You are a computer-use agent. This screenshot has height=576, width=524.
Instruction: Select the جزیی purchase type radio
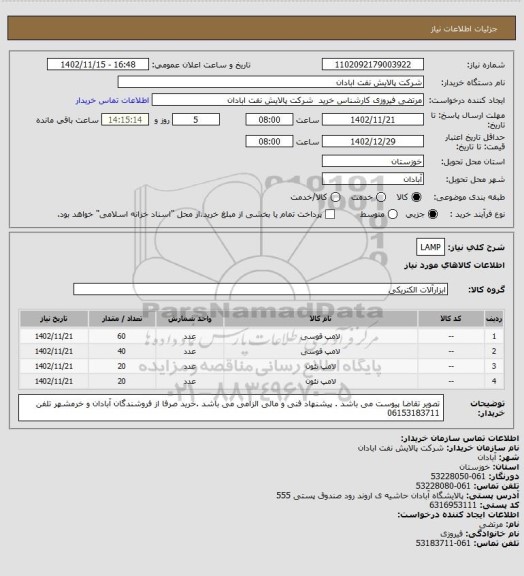coord(433,214)
